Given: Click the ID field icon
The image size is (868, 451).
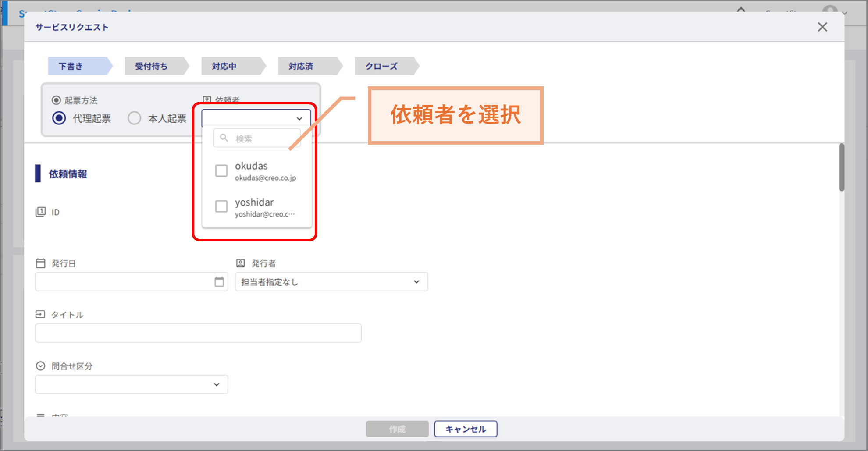Looking at the screenshot, I should (40, 212).
